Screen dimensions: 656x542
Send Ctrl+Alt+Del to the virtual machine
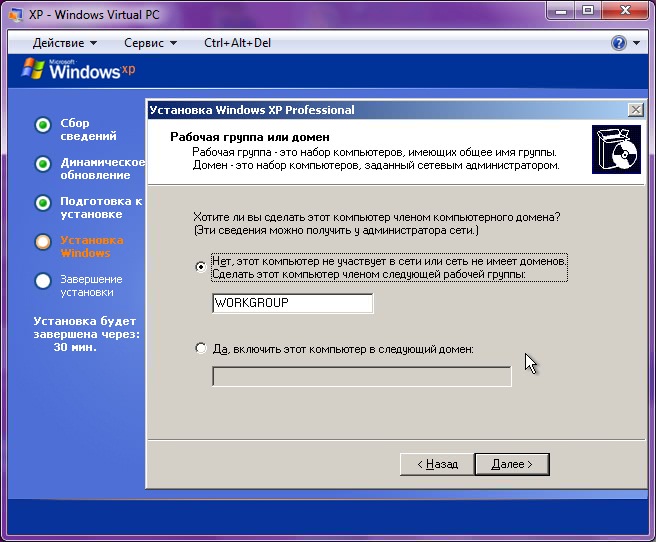click(237, 43)
